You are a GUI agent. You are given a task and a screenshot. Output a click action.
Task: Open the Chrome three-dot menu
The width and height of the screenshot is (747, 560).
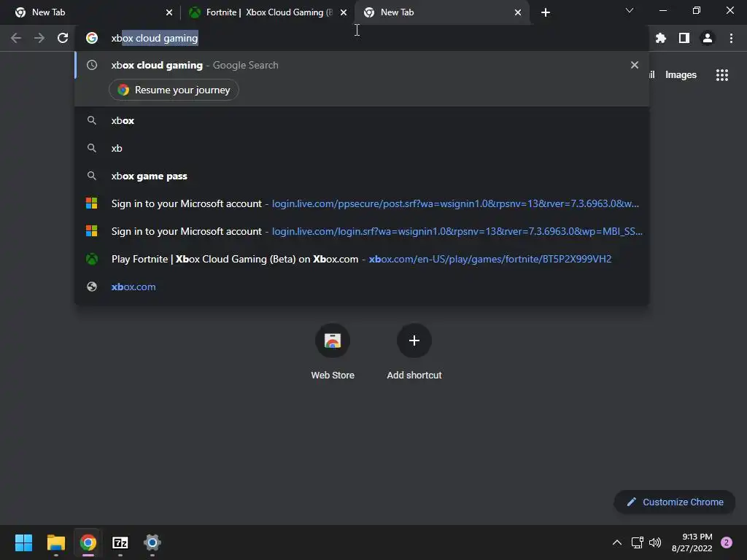pyautogui.click(x=731, y=38)
